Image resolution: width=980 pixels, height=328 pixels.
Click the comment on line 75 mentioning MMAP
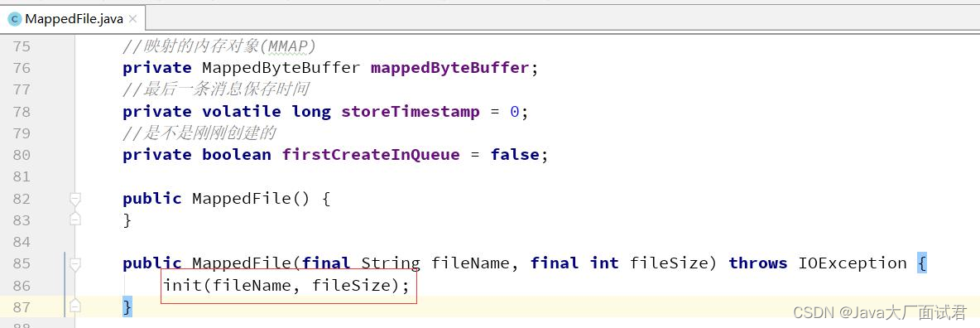[219, 46]
